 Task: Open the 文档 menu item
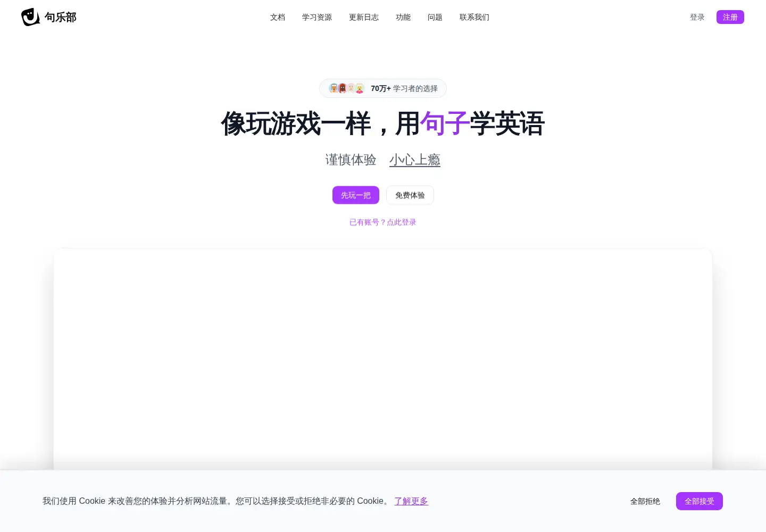point(278,17)
